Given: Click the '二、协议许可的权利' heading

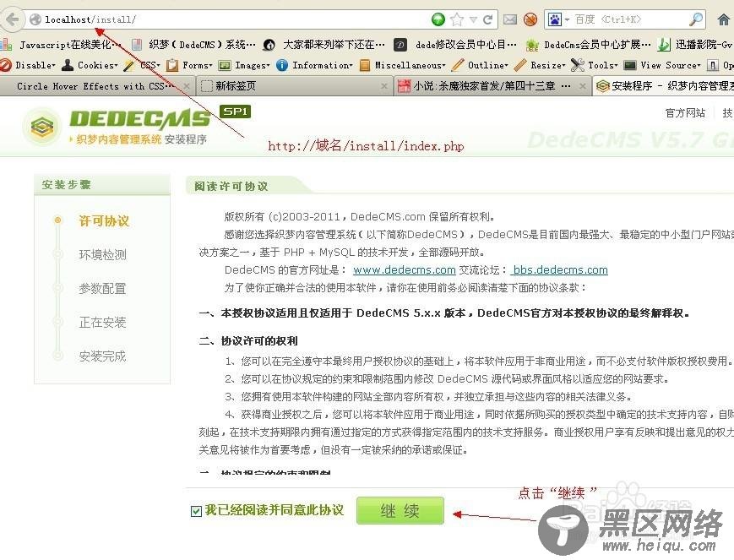Looking at the screenshot, I should click(248, 341).
